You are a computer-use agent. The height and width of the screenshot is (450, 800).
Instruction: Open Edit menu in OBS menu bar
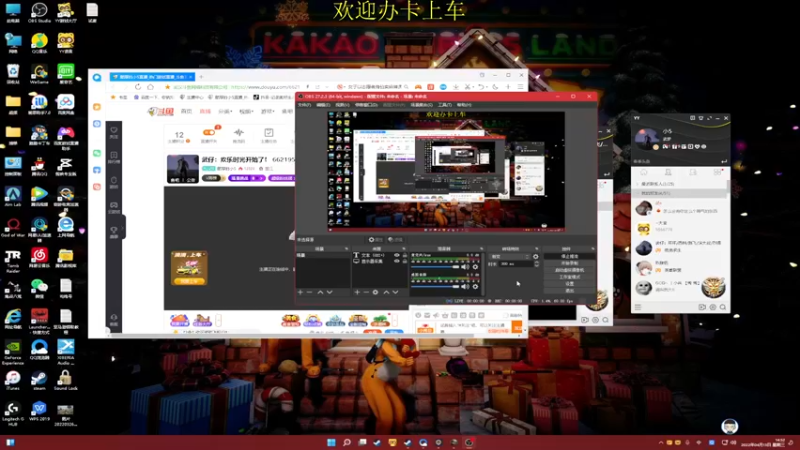click(323, 105)
